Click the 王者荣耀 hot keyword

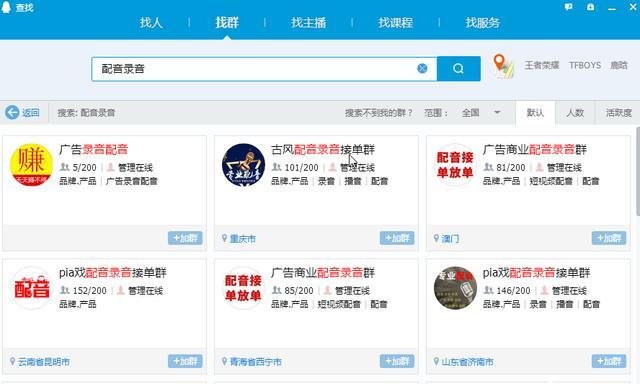542,65
